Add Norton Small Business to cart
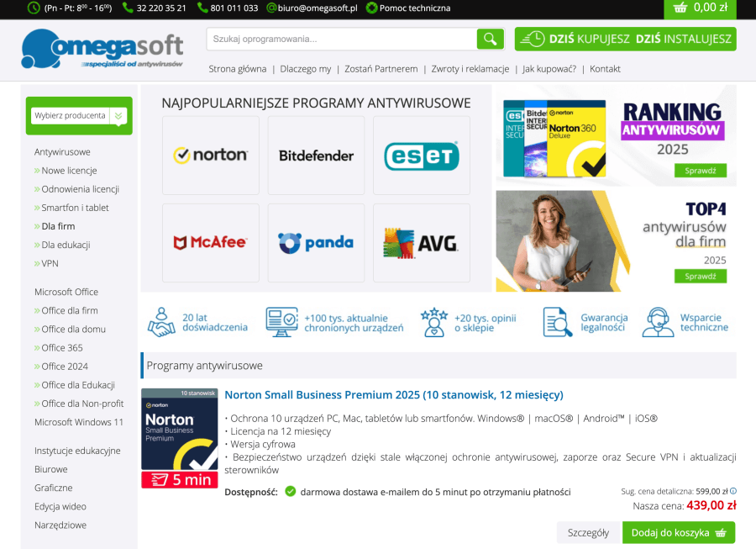This screenshot has height=549, width=756. click(x=678, y=532)
